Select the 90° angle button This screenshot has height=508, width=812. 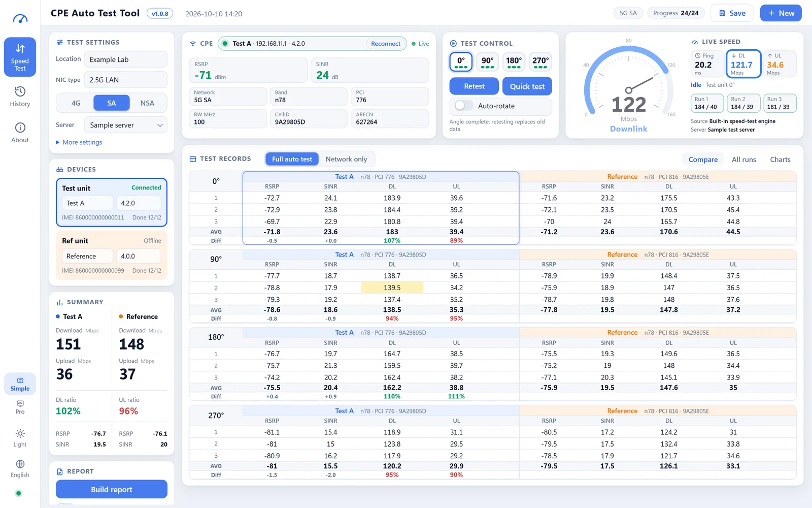coord(487,62)
